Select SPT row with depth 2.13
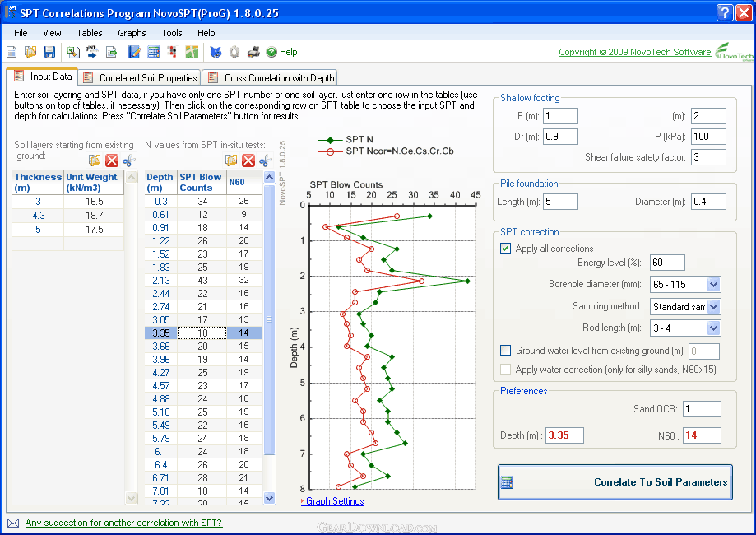Screen dimensions: 756x535 [203, 281]
